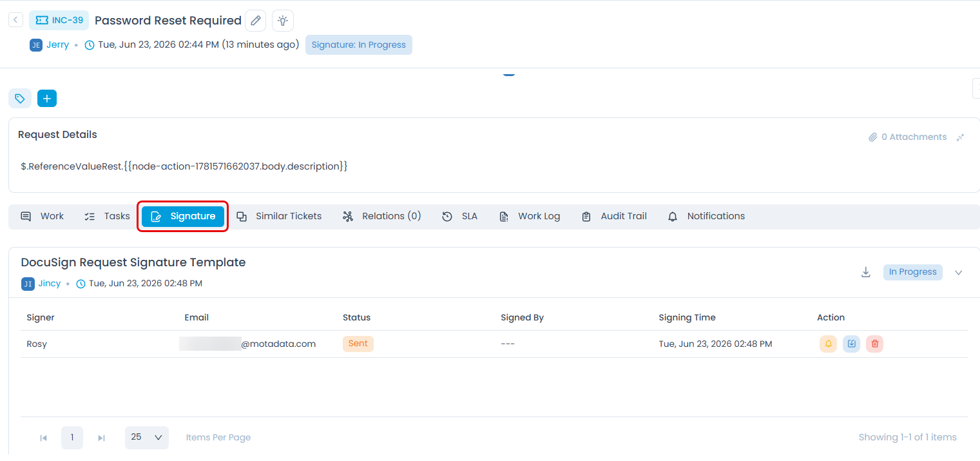Download the signature document
Image resolution: width=980 pixels, height=461 pixels.
(x=866, y=272)
